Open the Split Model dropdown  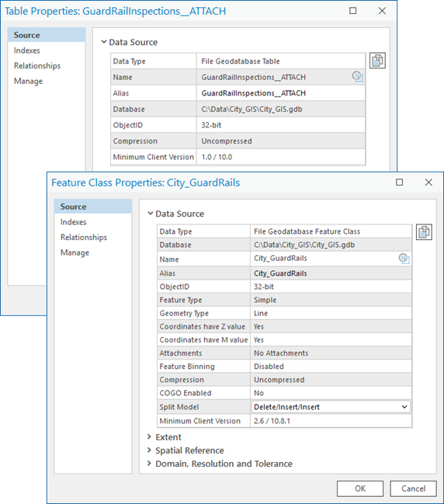tap(331, 407)
